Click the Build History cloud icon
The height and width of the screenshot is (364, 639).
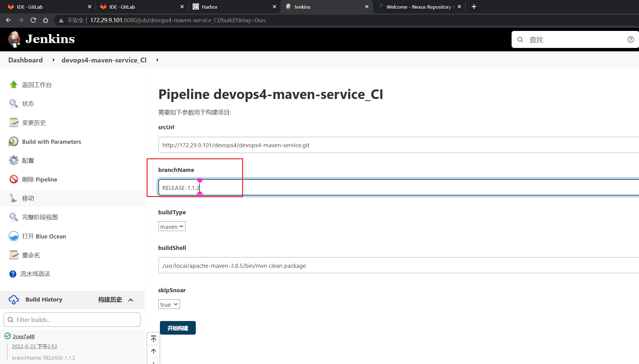click(14, 300)
